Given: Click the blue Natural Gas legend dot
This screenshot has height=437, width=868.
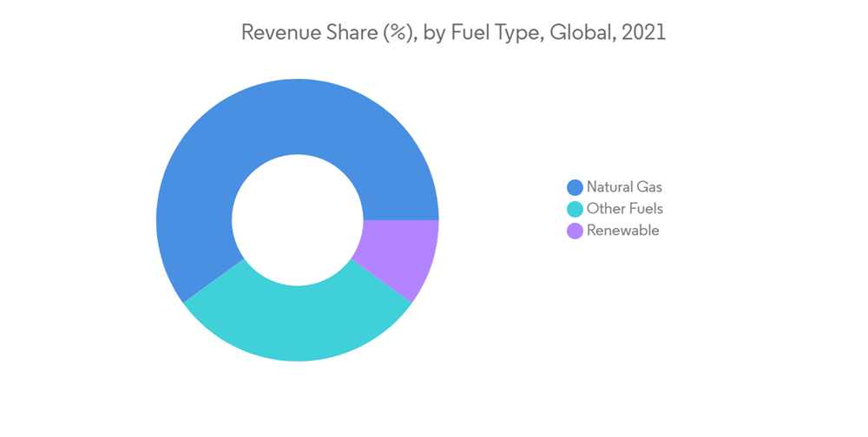Looking at the screenshot, I should pos(575,187).
